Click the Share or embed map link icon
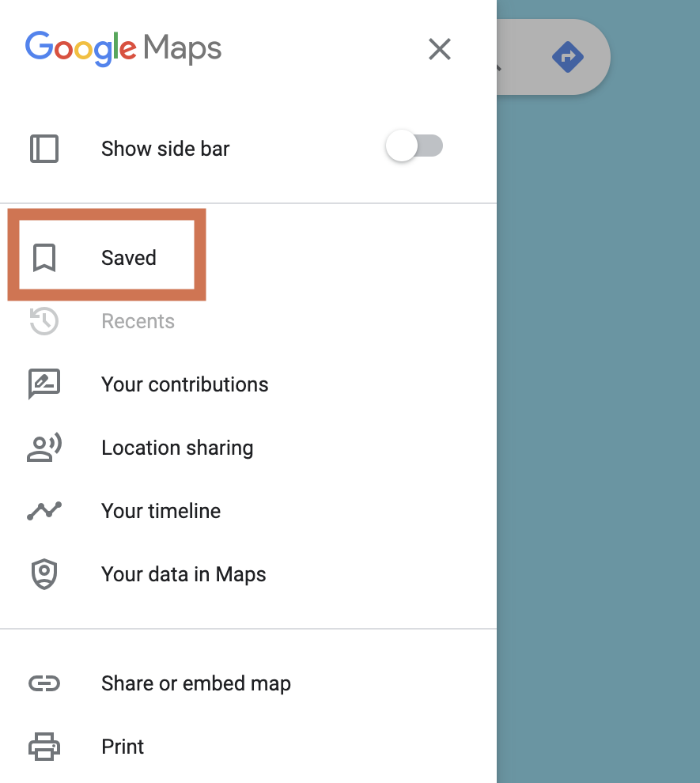Viewport: 700px width, 783px height. pos(44,683)
